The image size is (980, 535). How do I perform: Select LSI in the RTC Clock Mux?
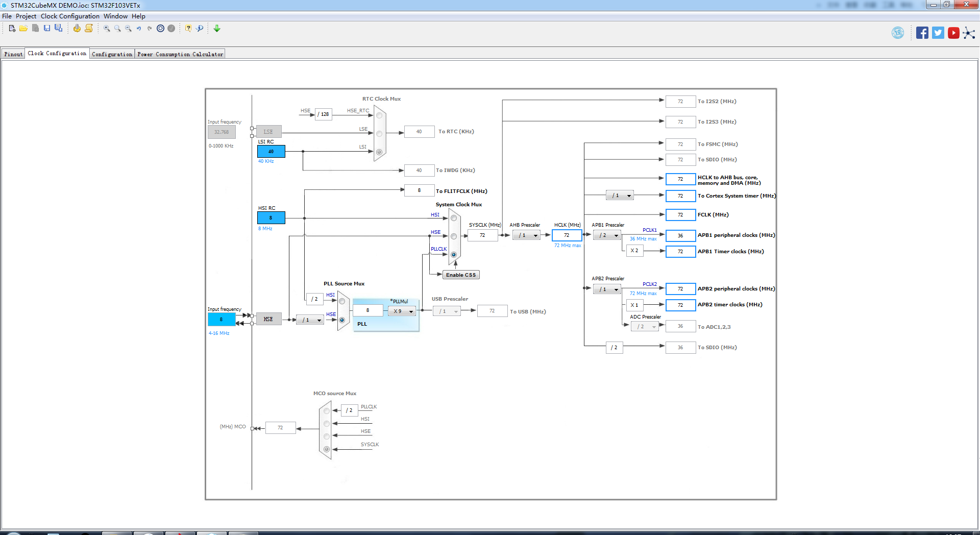379,152
